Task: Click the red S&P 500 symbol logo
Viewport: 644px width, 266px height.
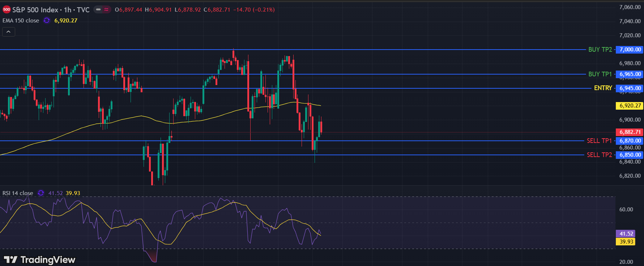Action: point(7,10)
